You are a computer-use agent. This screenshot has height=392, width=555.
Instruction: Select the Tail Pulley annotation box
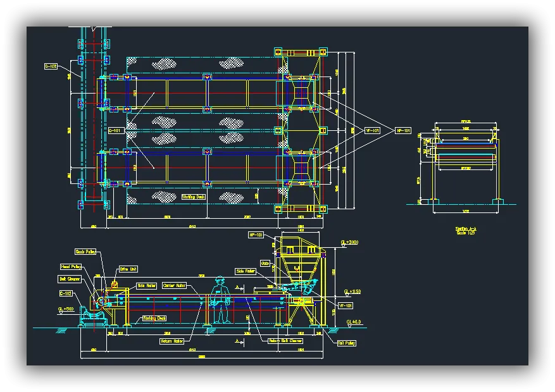tap(347, 342)
